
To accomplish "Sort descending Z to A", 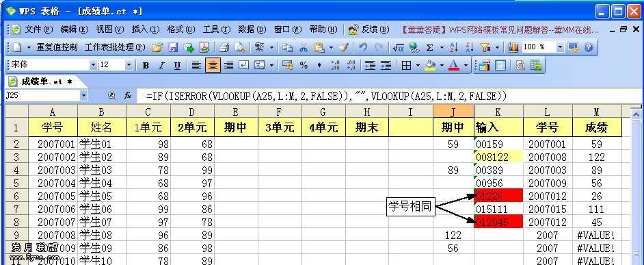I will coord(470,47).
